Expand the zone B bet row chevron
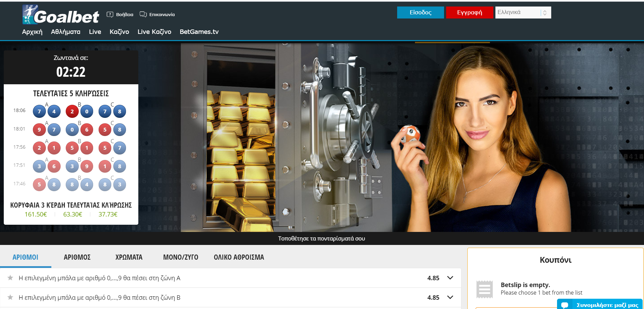 [x=450, y=297]
